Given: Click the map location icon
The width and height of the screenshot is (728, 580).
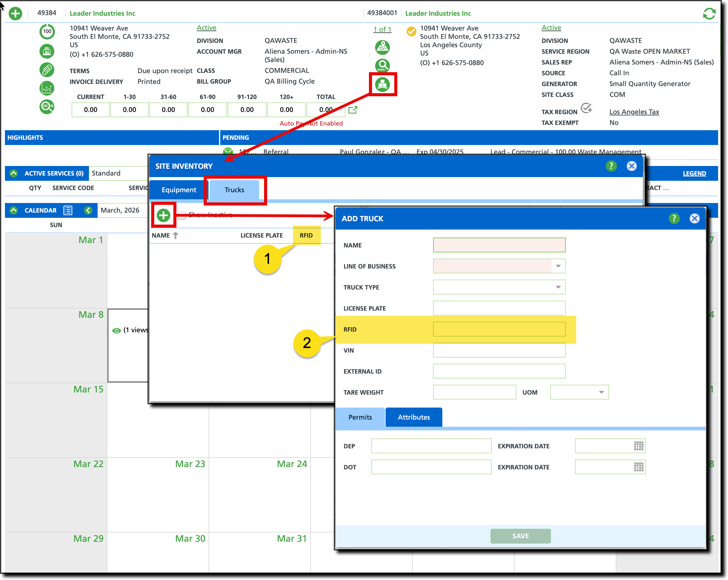Looking at the screenshot, I should click(382, 48).
